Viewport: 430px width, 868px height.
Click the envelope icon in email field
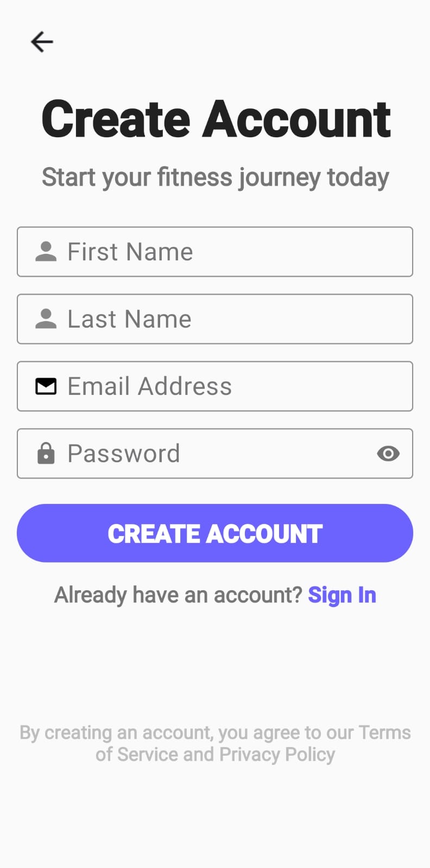[x=46, y=386]
